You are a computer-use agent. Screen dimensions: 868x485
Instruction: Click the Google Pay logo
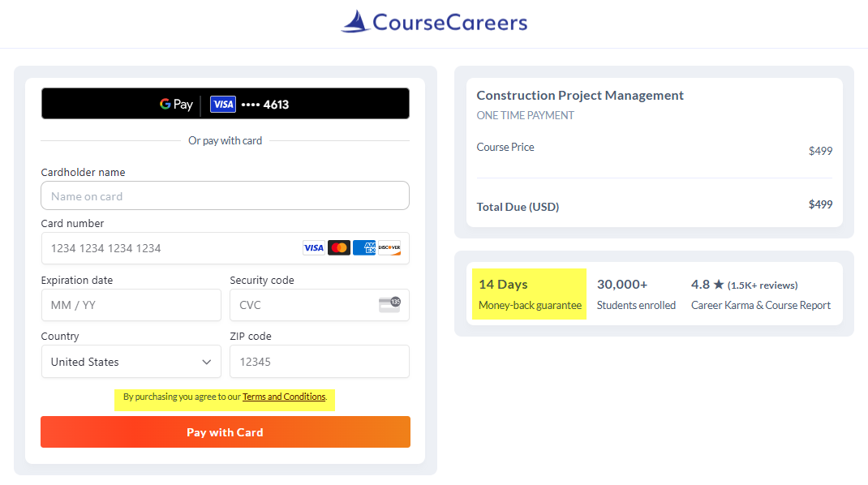pyautogui.click(x=176, y=104)
